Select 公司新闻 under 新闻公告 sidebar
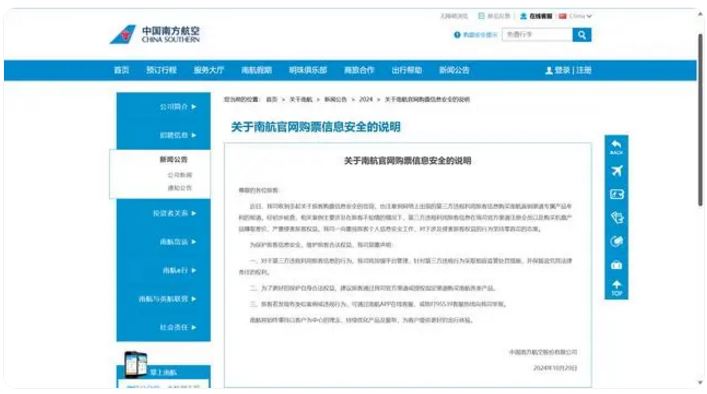This screenshot has height=394, width=707. 179,175
